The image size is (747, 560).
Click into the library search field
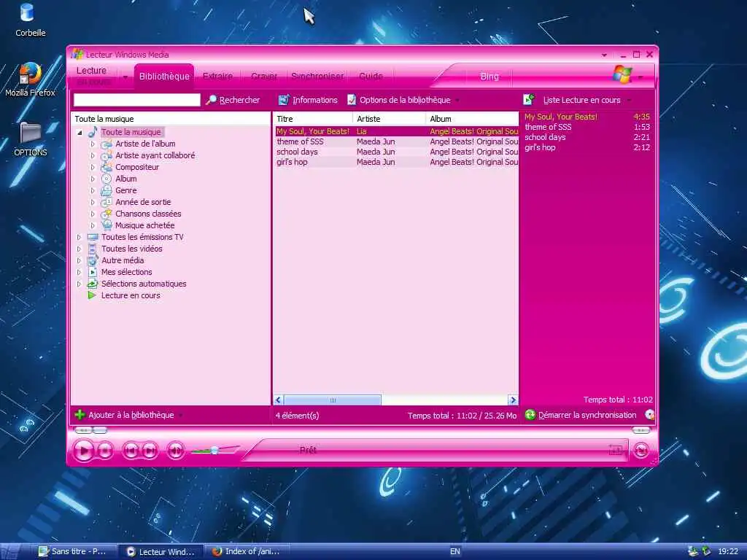tap(136, 99)
